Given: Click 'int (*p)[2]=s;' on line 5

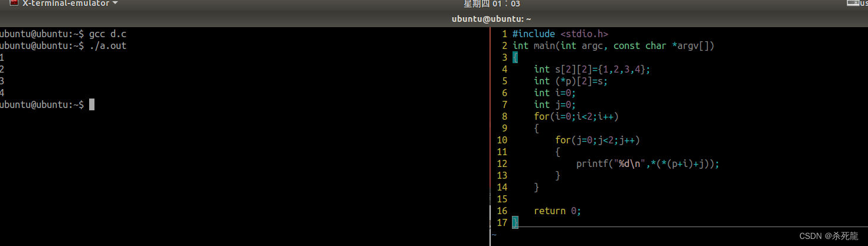Looking at the screenshot, I should (x=570, y=81).
